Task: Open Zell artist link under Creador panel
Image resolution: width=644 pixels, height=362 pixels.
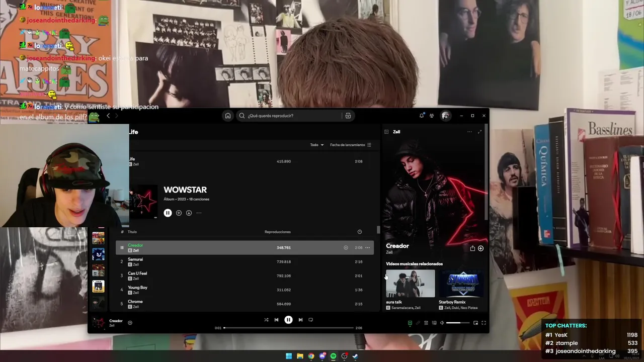Action: point(389,252)
